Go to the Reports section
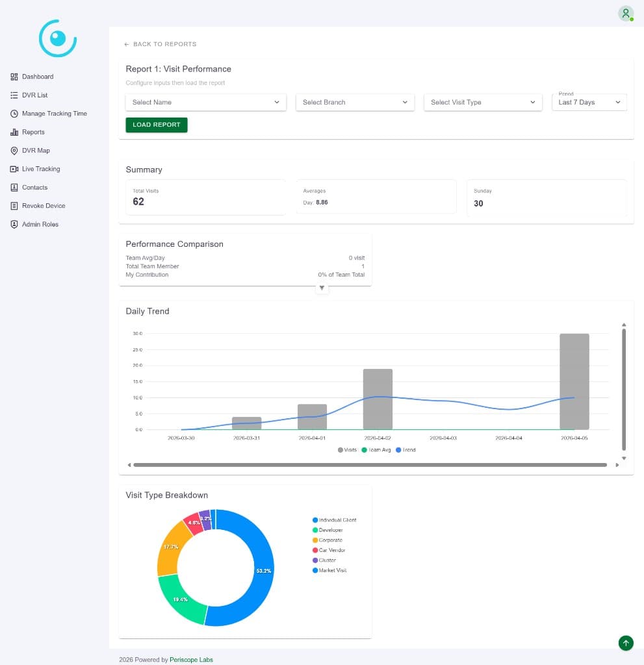Screen dimensions: 644x665 (32, 132)
